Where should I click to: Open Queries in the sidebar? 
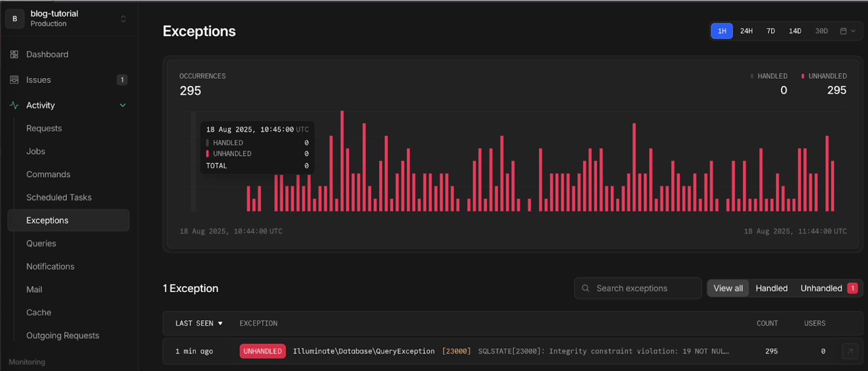[41, 243]
